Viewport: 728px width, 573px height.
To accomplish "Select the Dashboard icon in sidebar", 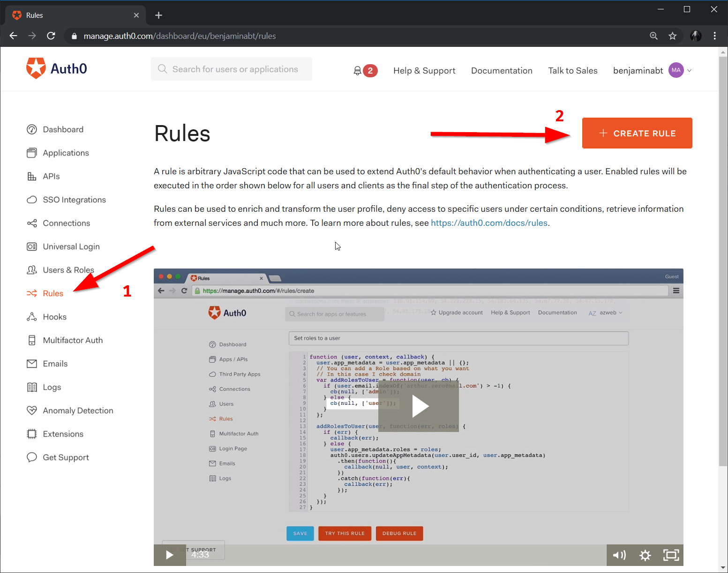I will click(31, 129).
